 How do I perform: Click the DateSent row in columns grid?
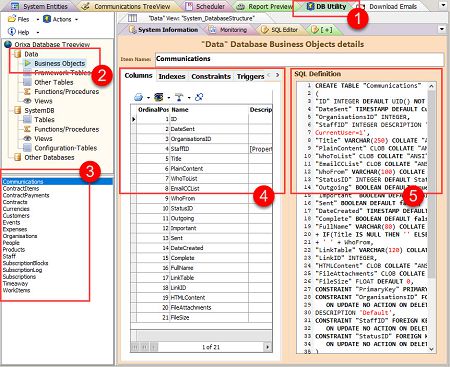(x=201, y=129)
